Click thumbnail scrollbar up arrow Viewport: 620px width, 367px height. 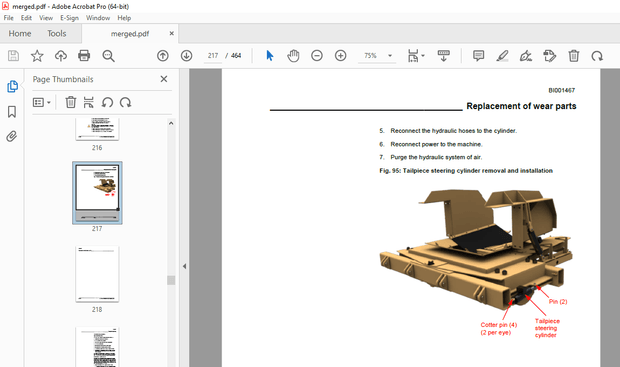click(x=171, y=123)
